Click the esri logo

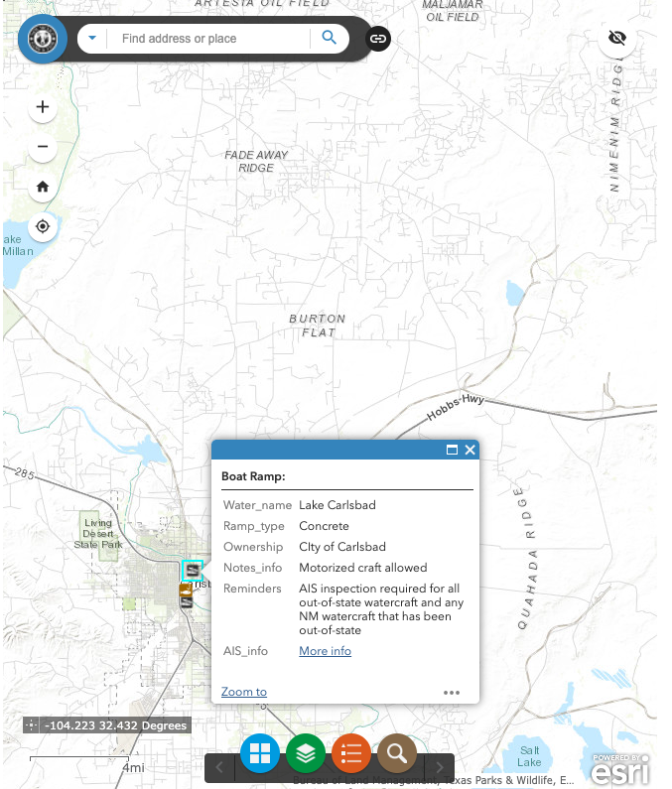(620, 768)
